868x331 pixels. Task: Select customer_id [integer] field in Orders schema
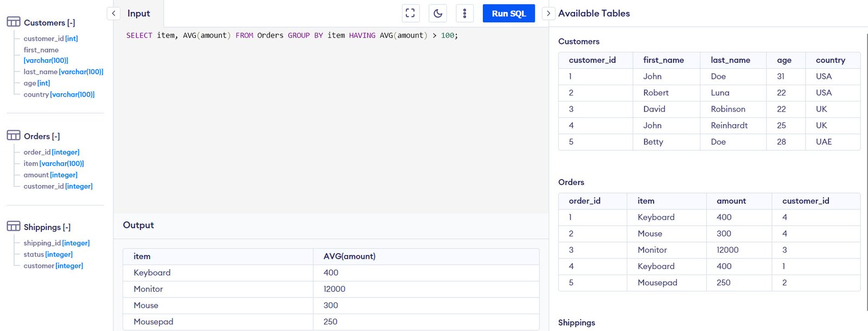click(58, 186)
